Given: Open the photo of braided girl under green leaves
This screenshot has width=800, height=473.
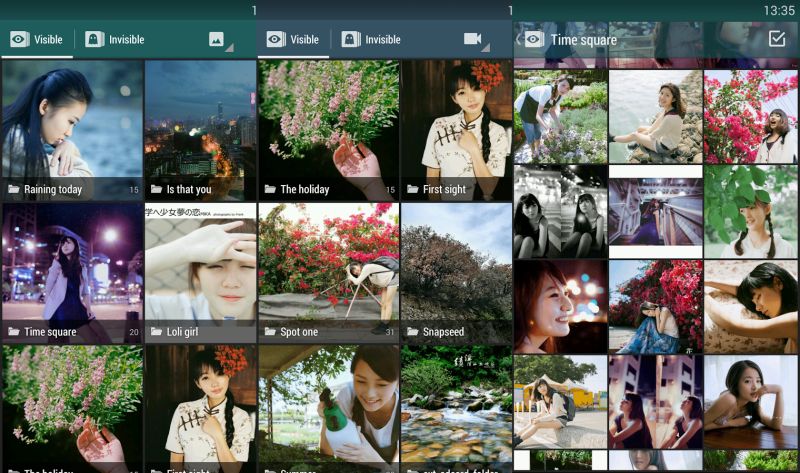Looking at the screenshot, I should click(751, 211).
